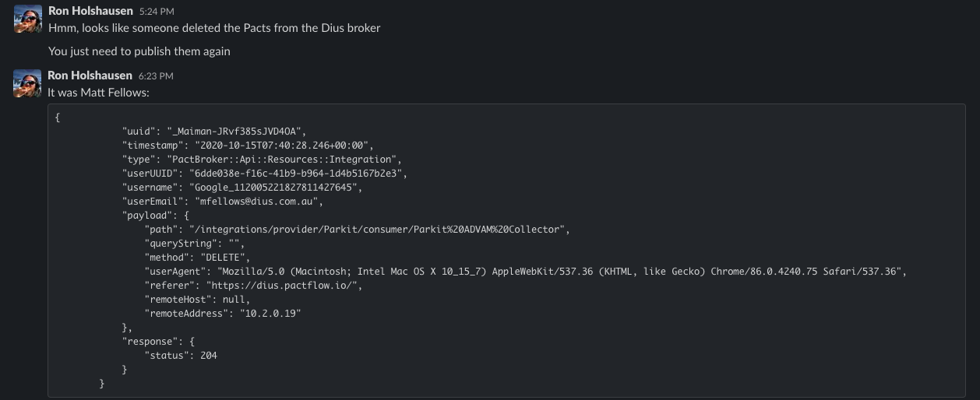Click the userUUID line

pyautogui.click(x=264, y=174)
